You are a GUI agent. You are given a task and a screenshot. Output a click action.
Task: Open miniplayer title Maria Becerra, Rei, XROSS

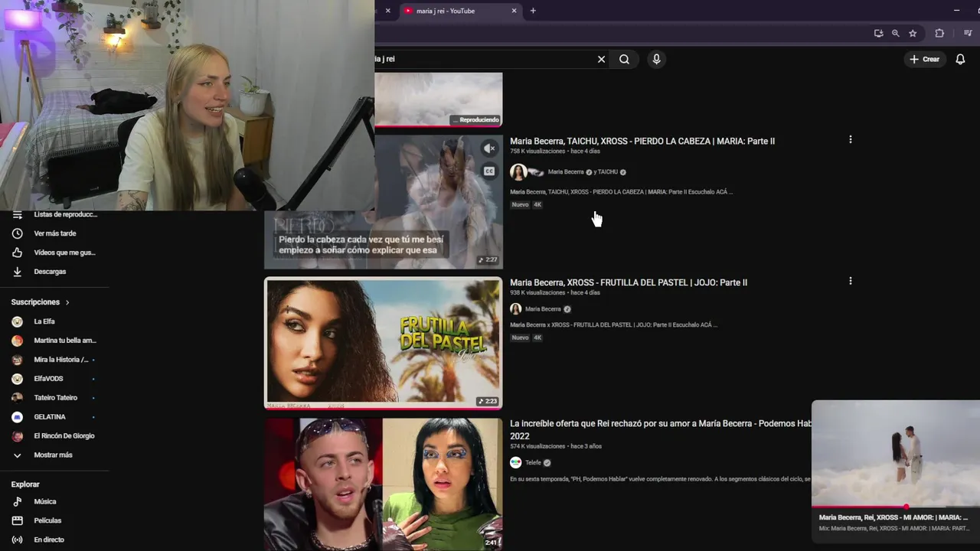coord(893,517)
